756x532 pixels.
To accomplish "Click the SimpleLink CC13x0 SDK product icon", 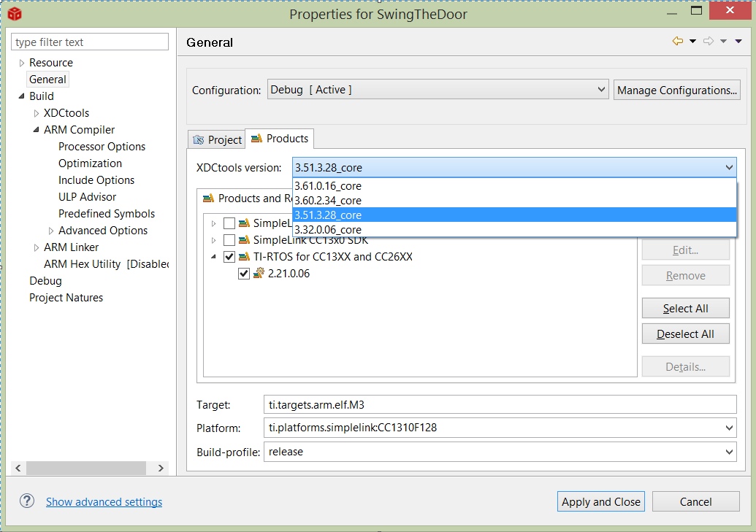I will (x=244, y=240).
